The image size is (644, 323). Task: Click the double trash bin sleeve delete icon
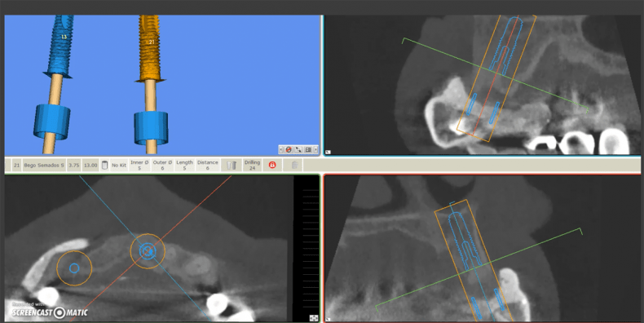232,166
